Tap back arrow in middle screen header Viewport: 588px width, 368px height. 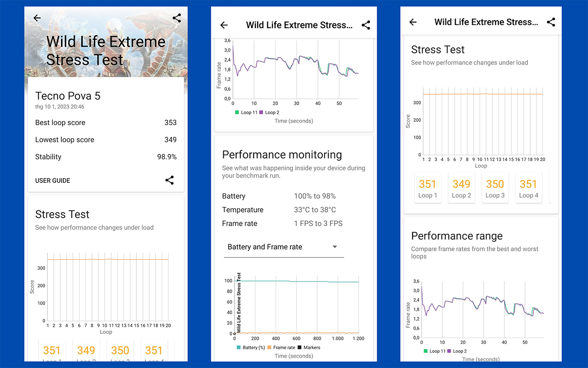[224, 25]
